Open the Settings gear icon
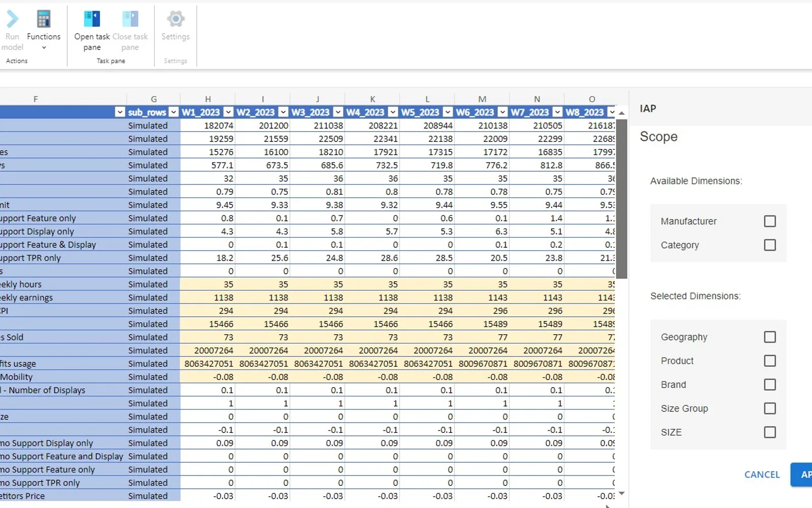812x508 pixels. [176, 19]
